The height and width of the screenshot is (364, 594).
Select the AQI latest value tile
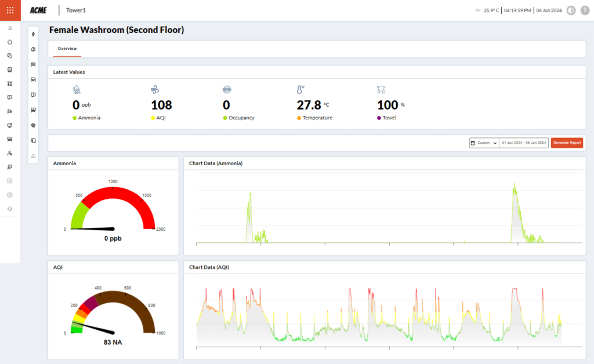[x=161, y=105]
